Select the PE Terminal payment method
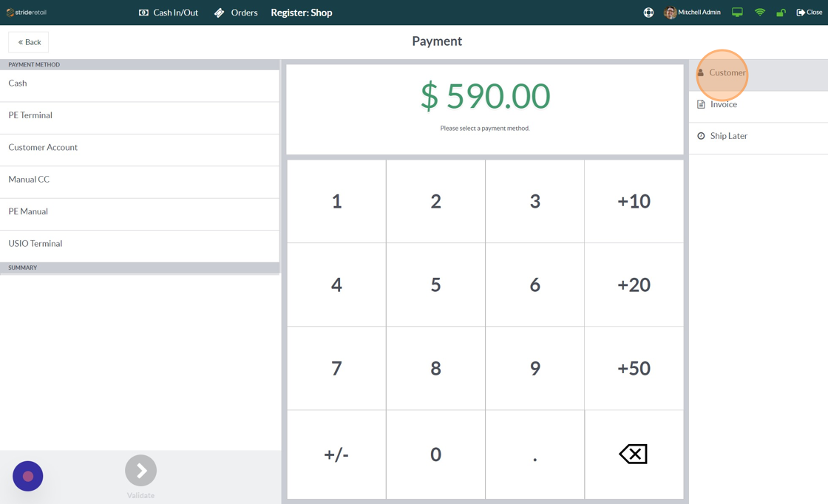 point(140,115)
